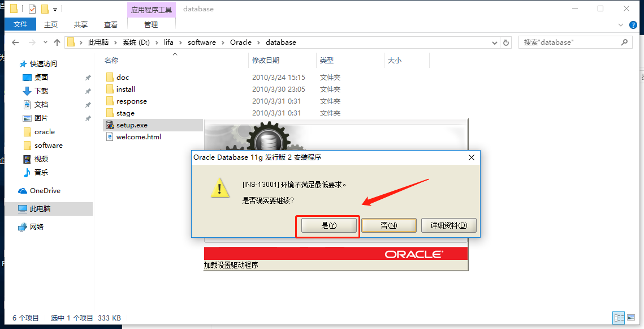Switch to the 主页 ribbon tab
Screen dimensions: 644x329
(51, 25)
